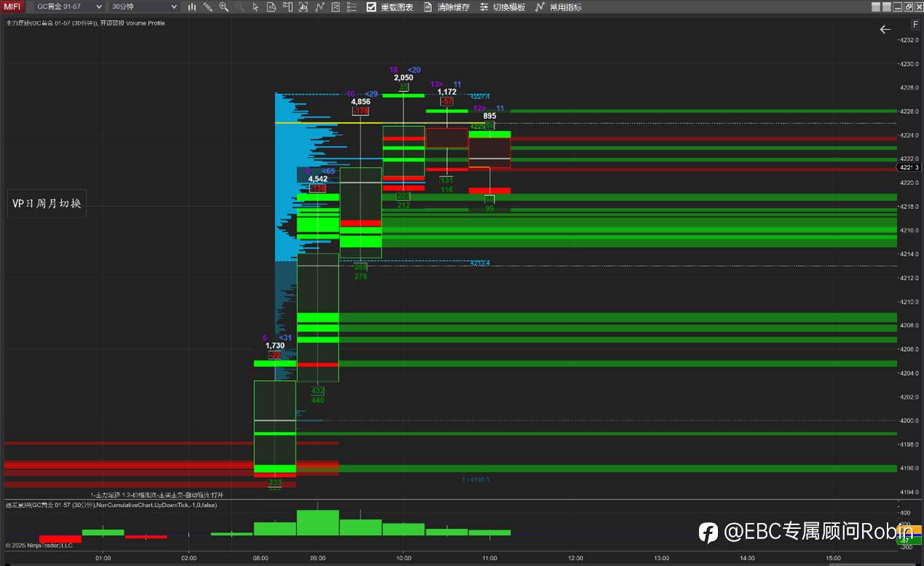Toggle the chart trader icon
The height and width of the screenshot is (566, 924).
(x=287, y=7)
